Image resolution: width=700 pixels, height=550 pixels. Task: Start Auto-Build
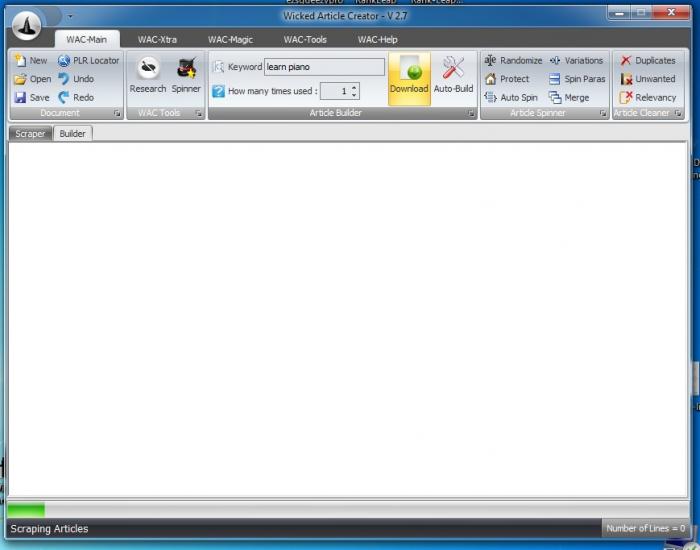point(453,75)
